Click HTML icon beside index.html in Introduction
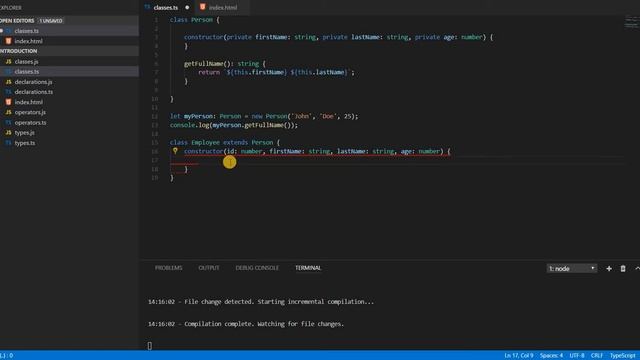The image size is (640, 360). [x=8, y=102]
